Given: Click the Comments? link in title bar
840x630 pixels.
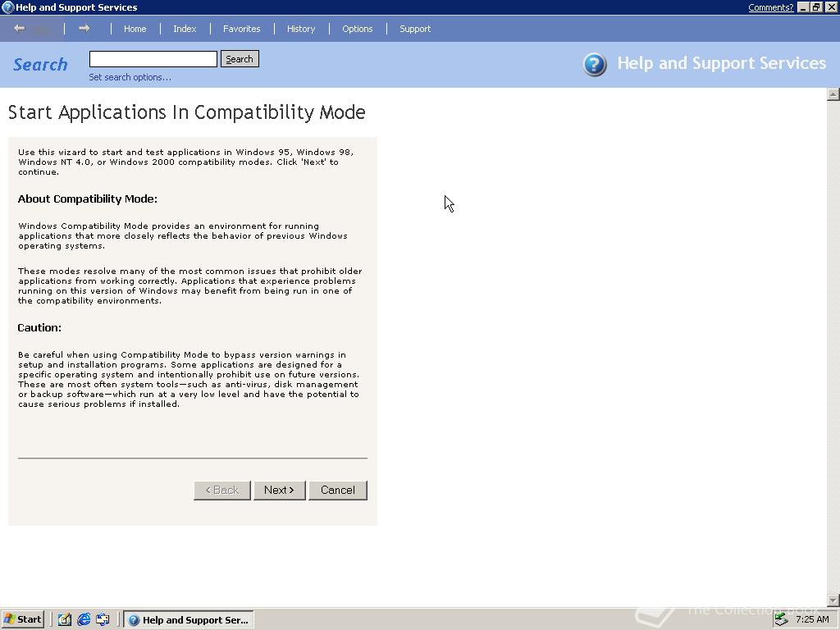Looking at the screenshot, I should click(x=771, y=7).
